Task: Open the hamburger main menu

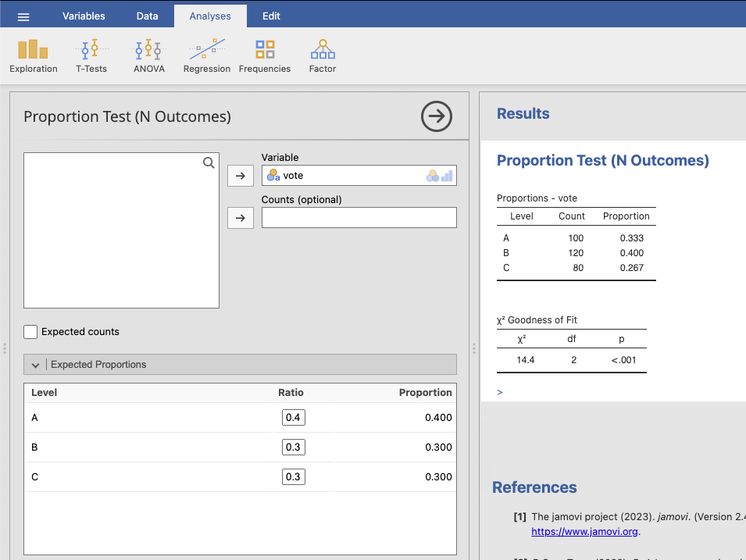Action: [x=23, y=16]
